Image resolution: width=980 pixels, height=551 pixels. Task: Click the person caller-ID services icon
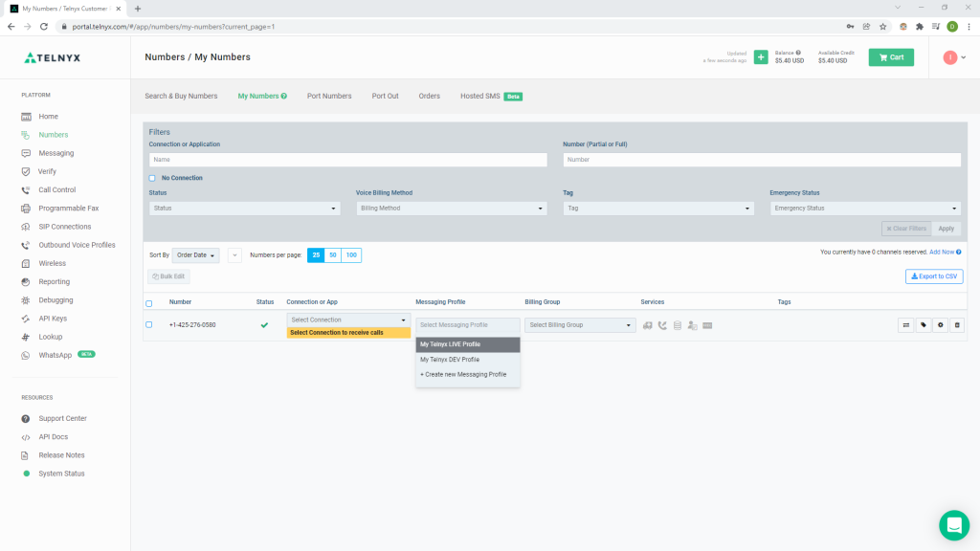coord(693,325)
